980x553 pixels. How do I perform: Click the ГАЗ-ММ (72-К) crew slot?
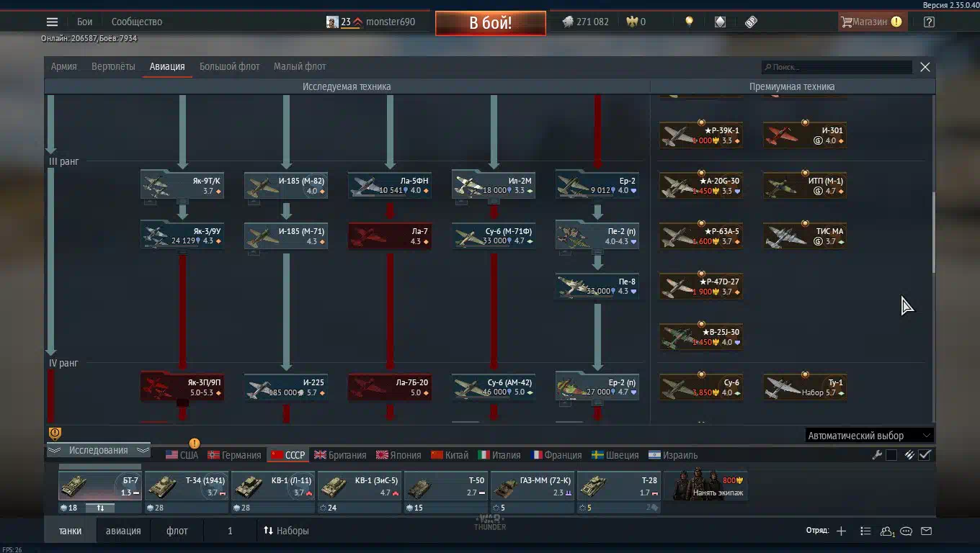[x=533, y=486]
